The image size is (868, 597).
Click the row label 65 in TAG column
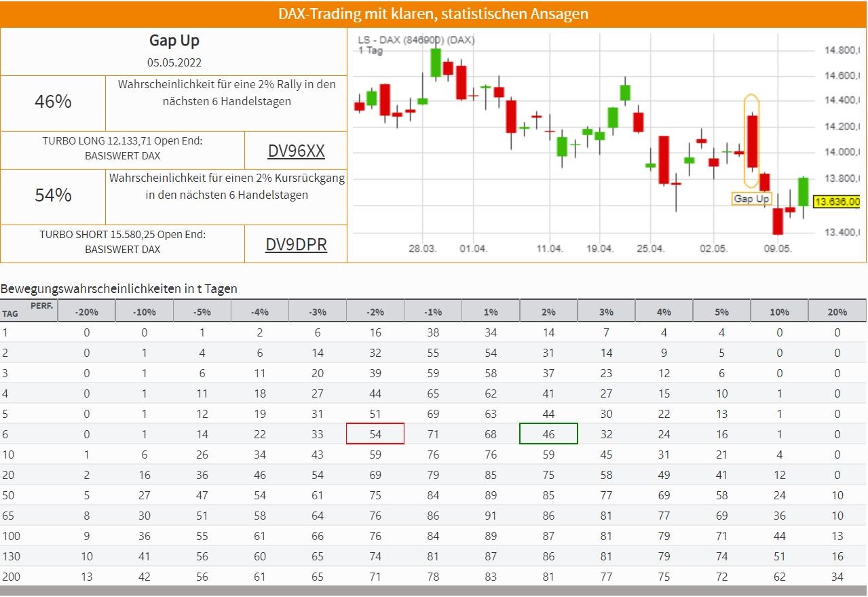point(8,516)
